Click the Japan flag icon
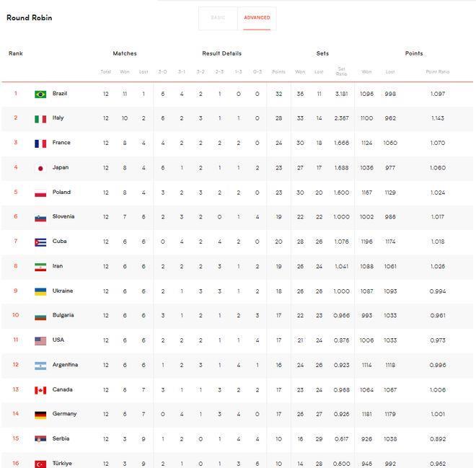This screenshot has width=476, height=468. point(40,168)
